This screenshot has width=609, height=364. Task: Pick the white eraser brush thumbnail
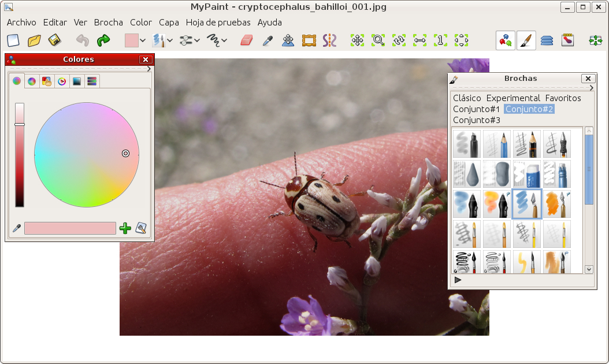click(x=527, y=174)
